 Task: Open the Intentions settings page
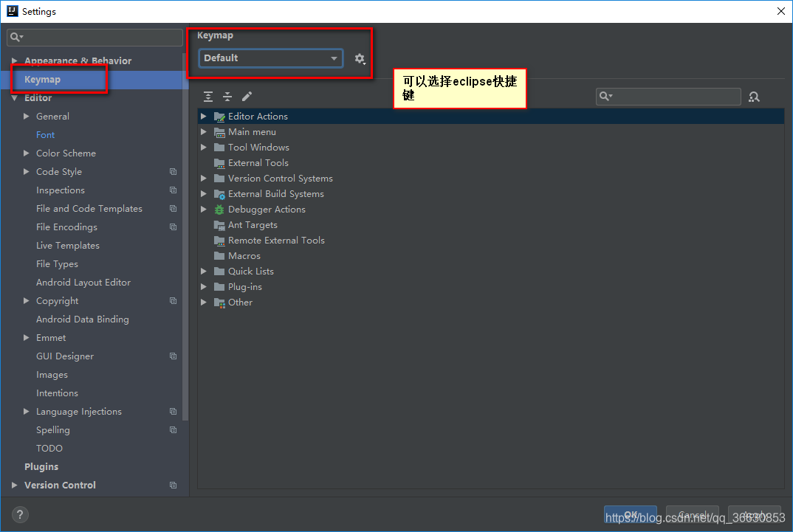(x=57, y=393)
